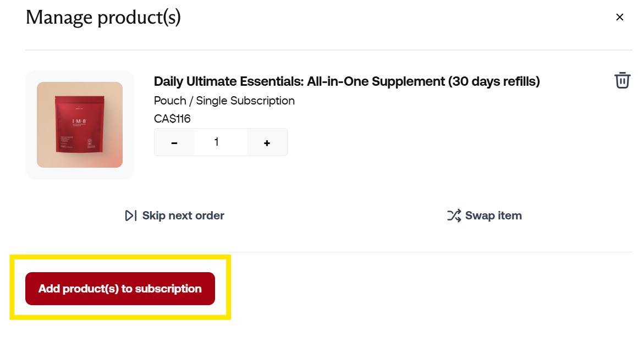Click the skip-forward icon beside Skip next order

[130, 216]
